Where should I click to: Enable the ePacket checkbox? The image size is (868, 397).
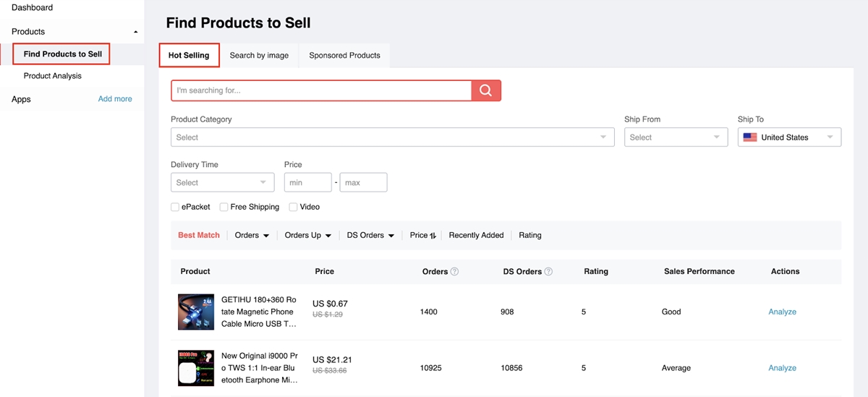[x=175, y=207]
